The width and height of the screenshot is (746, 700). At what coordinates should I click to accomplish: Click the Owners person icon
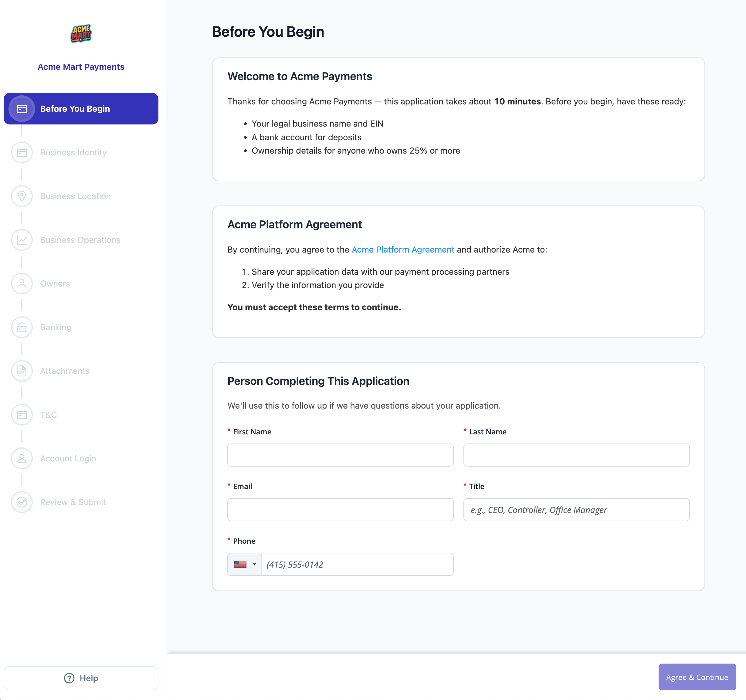(22, 284)
